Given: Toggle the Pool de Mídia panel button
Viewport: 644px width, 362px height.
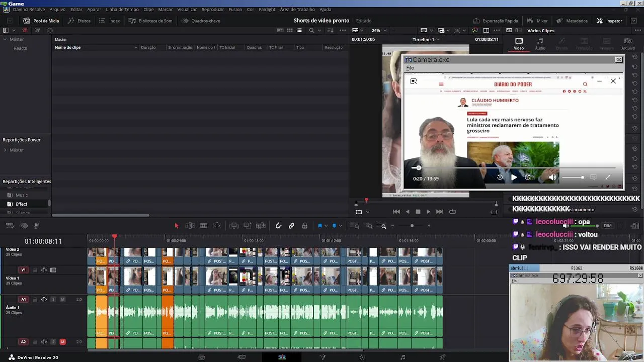Looking at the screenshot, I should tap(41, 21).
